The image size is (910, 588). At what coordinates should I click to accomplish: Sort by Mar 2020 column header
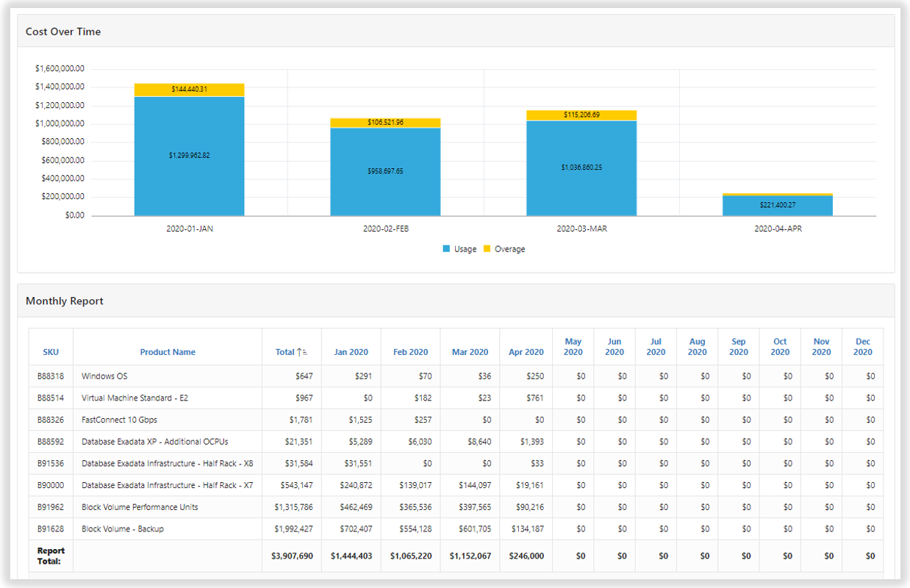pyautogui.click(x=470, y=352)
